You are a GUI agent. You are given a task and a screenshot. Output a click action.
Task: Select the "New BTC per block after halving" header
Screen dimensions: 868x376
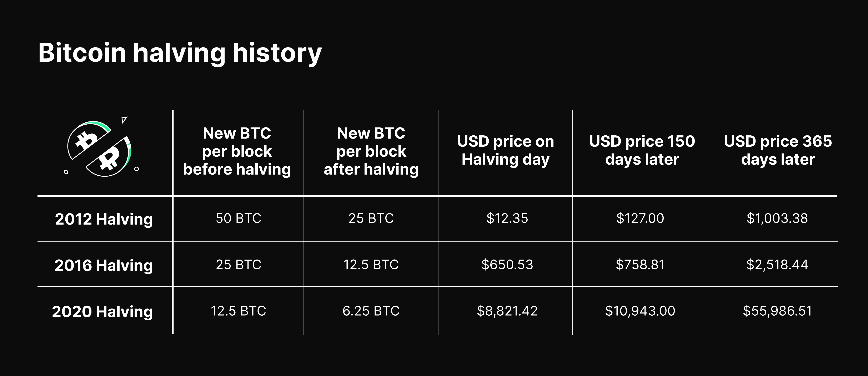coord(371,151)
